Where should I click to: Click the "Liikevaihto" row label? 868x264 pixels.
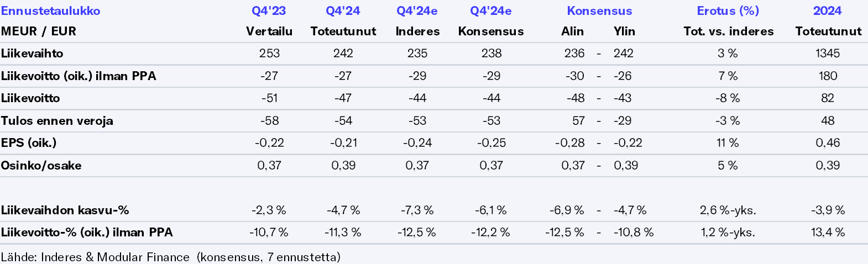tap(32, 54)
